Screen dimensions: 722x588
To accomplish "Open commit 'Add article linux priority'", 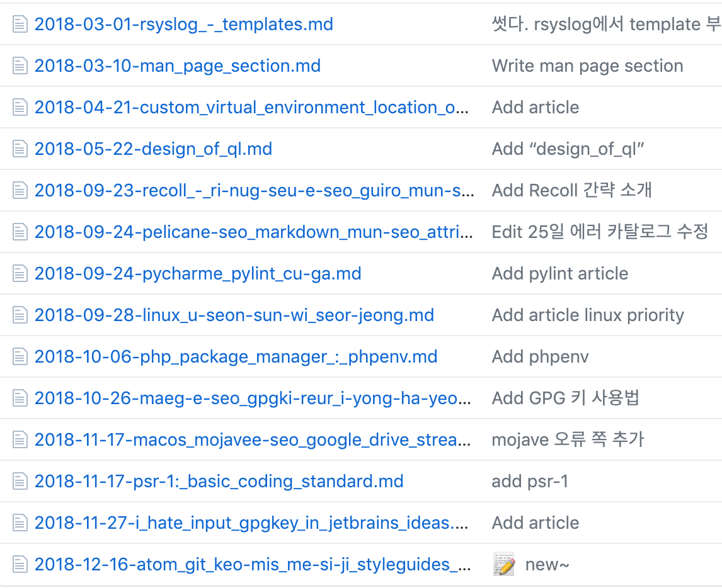I will [588, 315].
